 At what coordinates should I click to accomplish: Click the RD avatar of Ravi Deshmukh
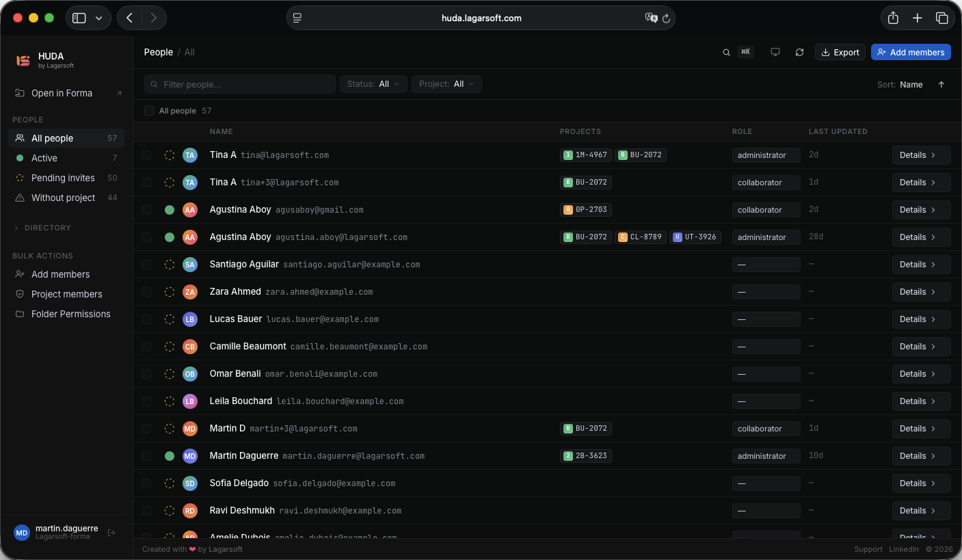coord(190,511)
